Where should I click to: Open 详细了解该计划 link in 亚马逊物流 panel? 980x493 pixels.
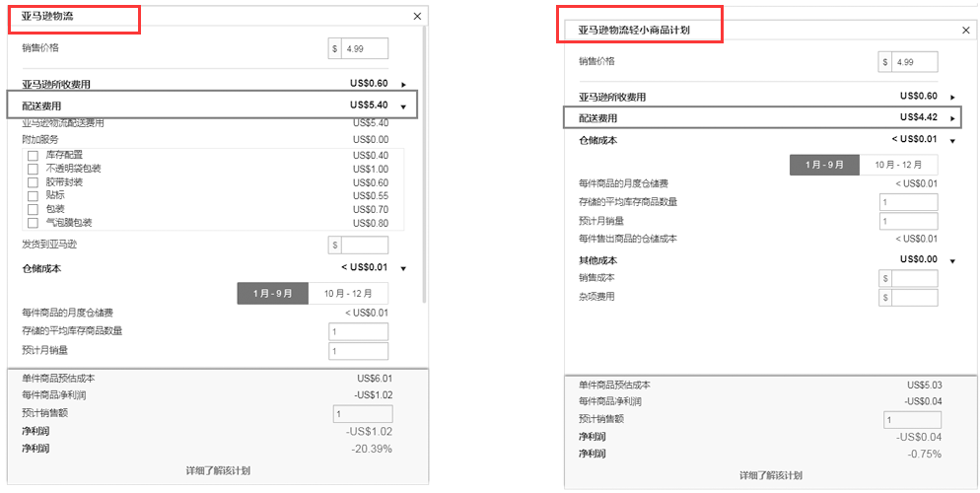pyautogui.click(x=218, y=470)
